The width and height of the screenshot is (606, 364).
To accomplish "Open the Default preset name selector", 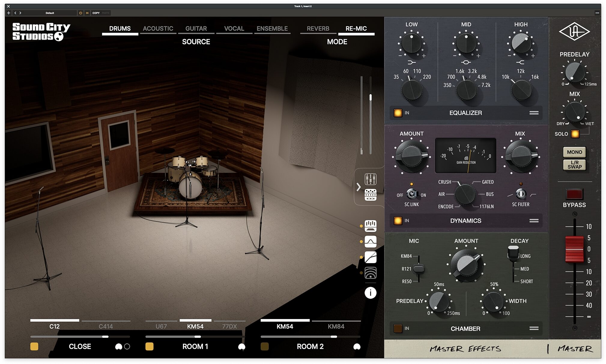I will pos(50,13).
